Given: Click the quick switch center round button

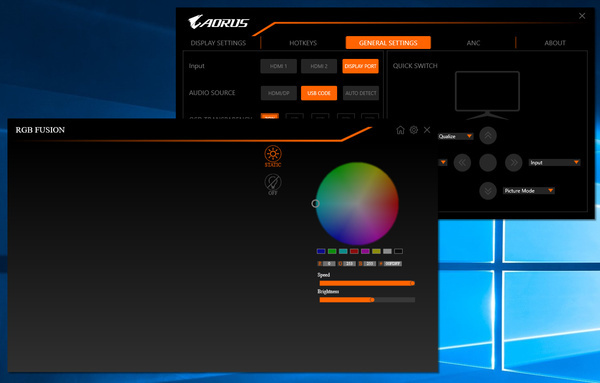Looking at the screenshot, I should [x=488, y=163].
